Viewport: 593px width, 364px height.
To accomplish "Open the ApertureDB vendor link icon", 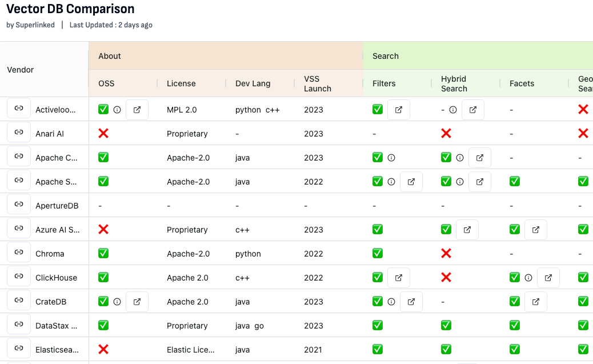I will click(18, 205).
